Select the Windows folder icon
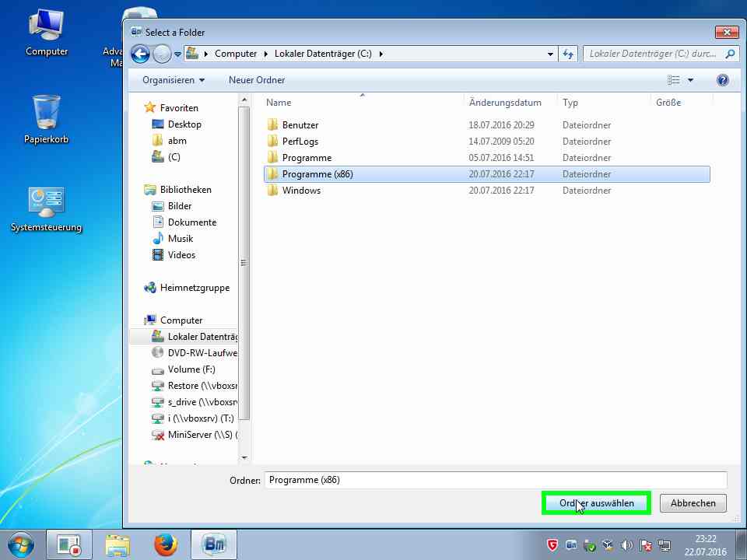Image resolution: width=747 pixels, height=560 pixels. [272, 190]
